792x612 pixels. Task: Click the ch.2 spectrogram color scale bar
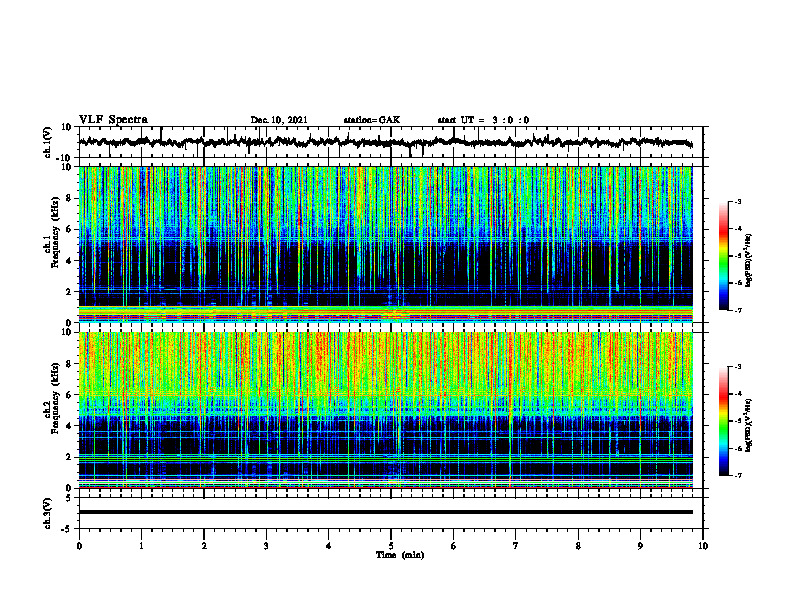723,421
